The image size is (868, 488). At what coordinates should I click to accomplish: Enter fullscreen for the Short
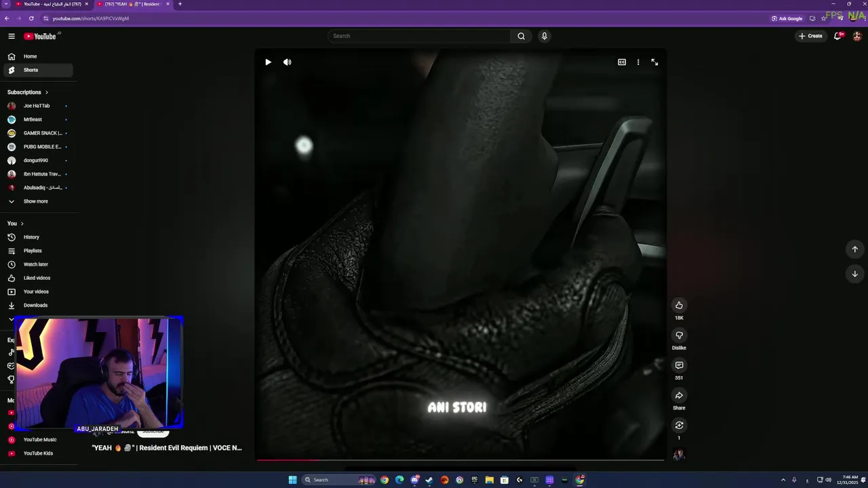point(654,62)
